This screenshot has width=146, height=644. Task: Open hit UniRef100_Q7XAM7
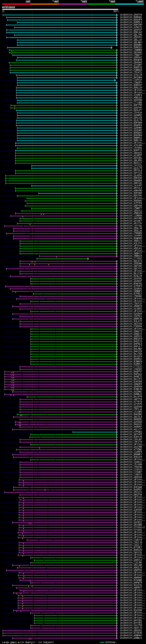coord(131,65)
